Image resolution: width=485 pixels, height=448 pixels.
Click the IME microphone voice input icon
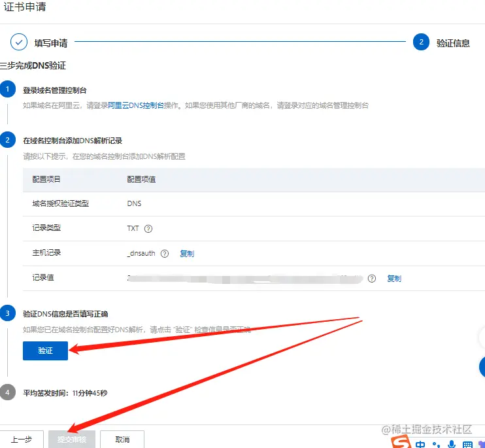(452, 444)
